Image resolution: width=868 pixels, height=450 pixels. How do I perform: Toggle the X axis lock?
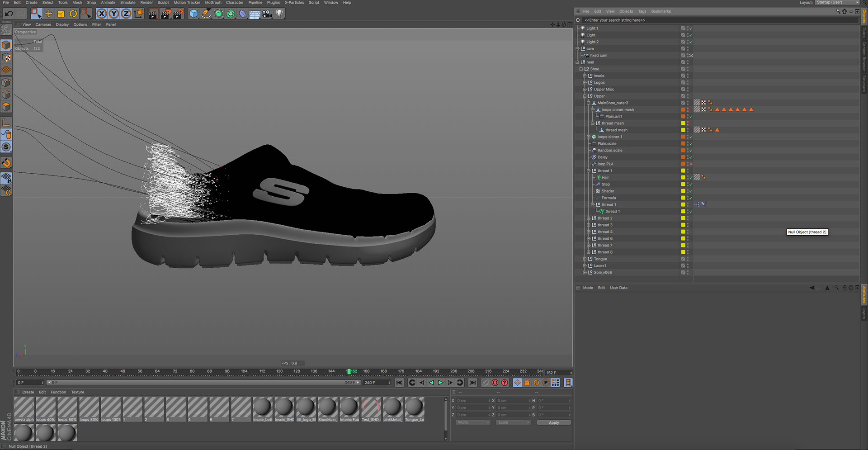102,14
